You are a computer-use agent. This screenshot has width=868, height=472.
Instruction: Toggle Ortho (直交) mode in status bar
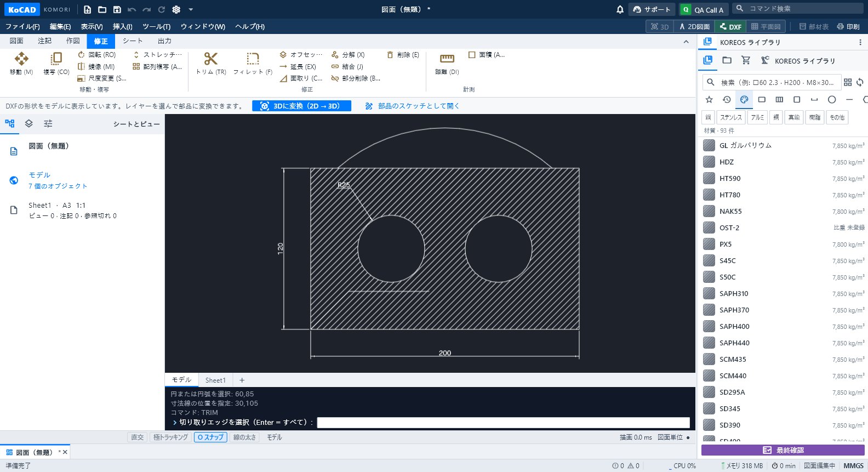[137, 437]
